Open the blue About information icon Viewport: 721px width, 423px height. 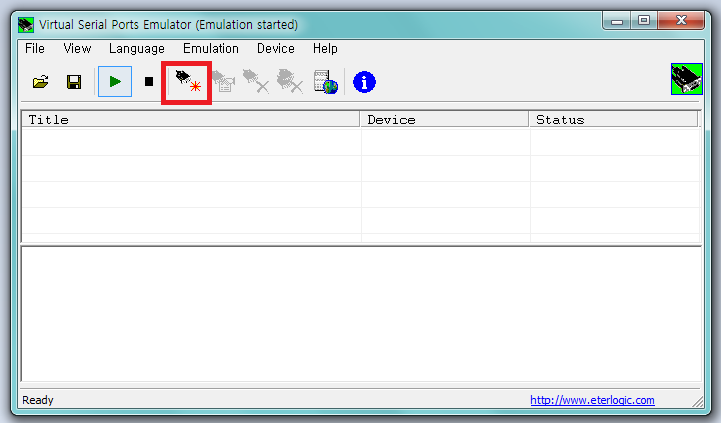(x=364, y=82)
